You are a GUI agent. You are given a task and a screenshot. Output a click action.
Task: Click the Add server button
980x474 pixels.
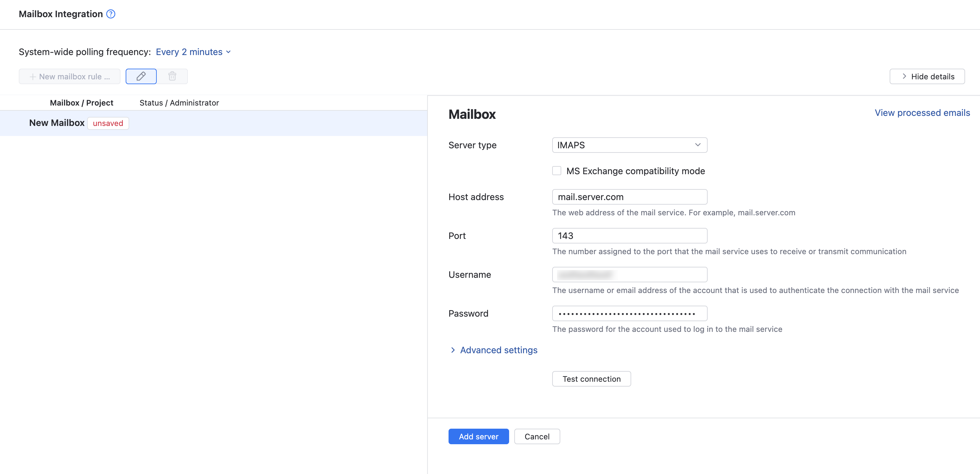pyautogui.click(x=478, y=436)
